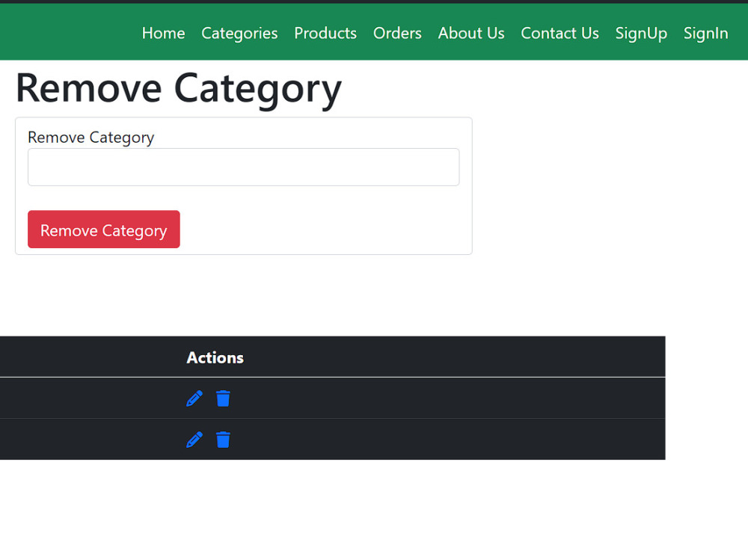
Task: Click the Remove Category form label
Action: (91, 137)
